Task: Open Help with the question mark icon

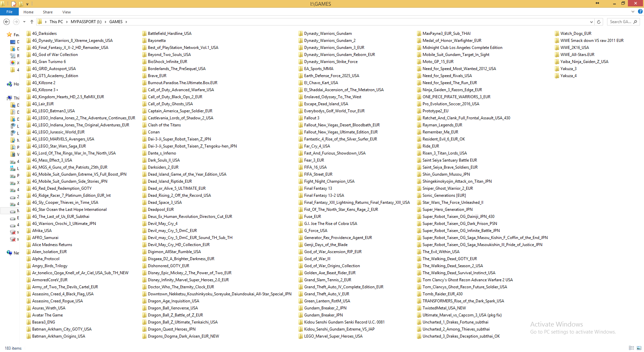Action: point(640,12)
